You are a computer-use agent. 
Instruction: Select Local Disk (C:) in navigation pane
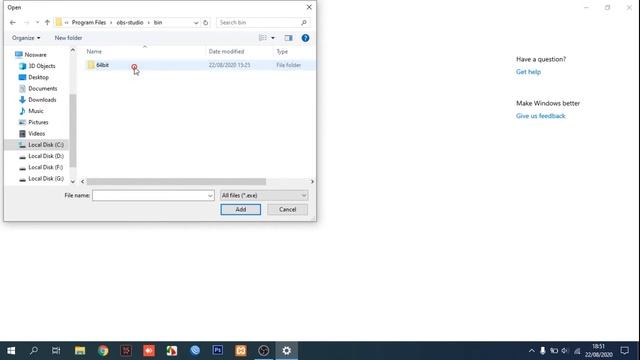tap(46, 145)
